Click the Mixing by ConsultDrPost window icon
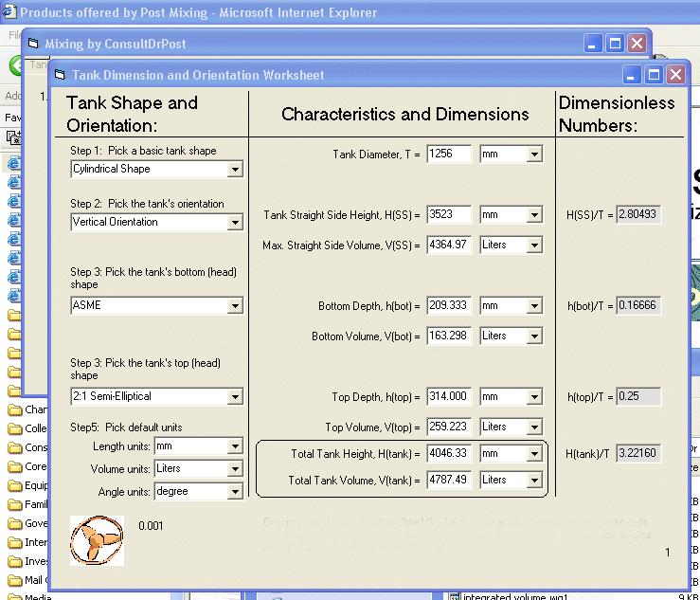This screenshot has width=700, height=600. pyautogui.click(x=33, y=44)
